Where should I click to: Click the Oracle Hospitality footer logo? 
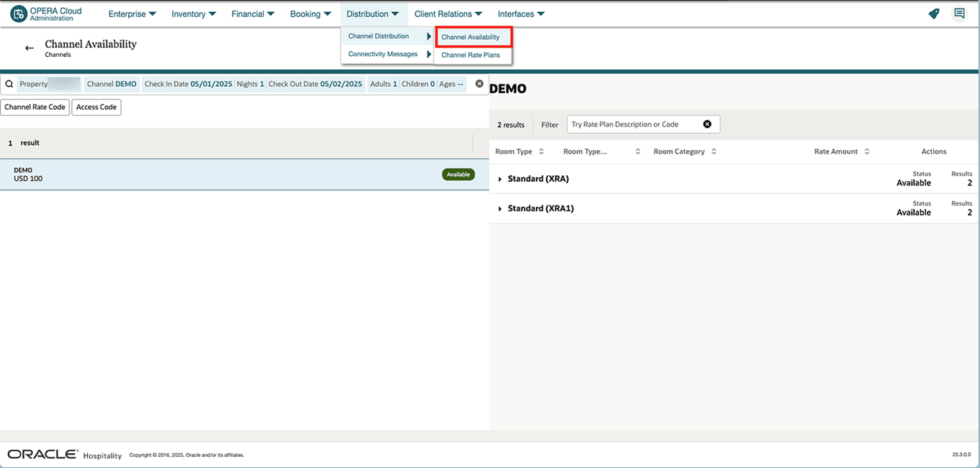(65, 455)
